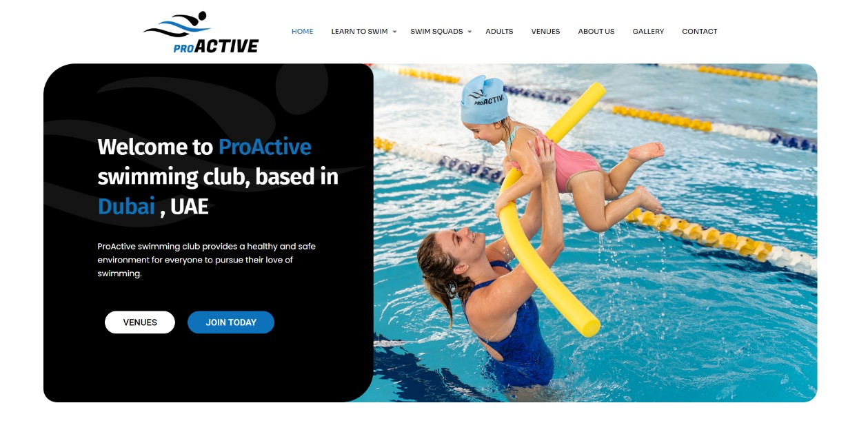Open VENUES in the top navigation
Image resolution: width=868 pixels, height=423 pixels.
click(545, 32)
